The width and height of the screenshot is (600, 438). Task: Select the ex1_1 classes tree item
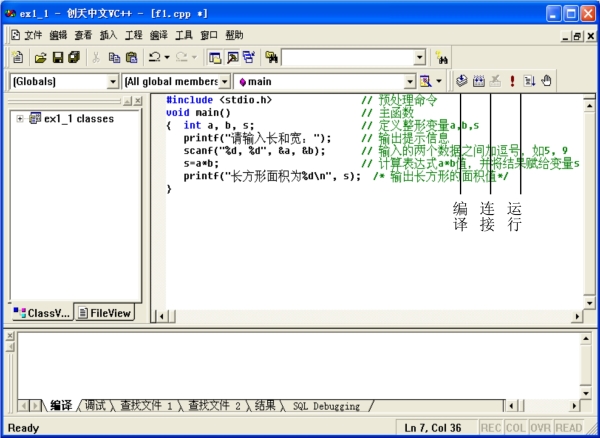(x=79, y=119)
